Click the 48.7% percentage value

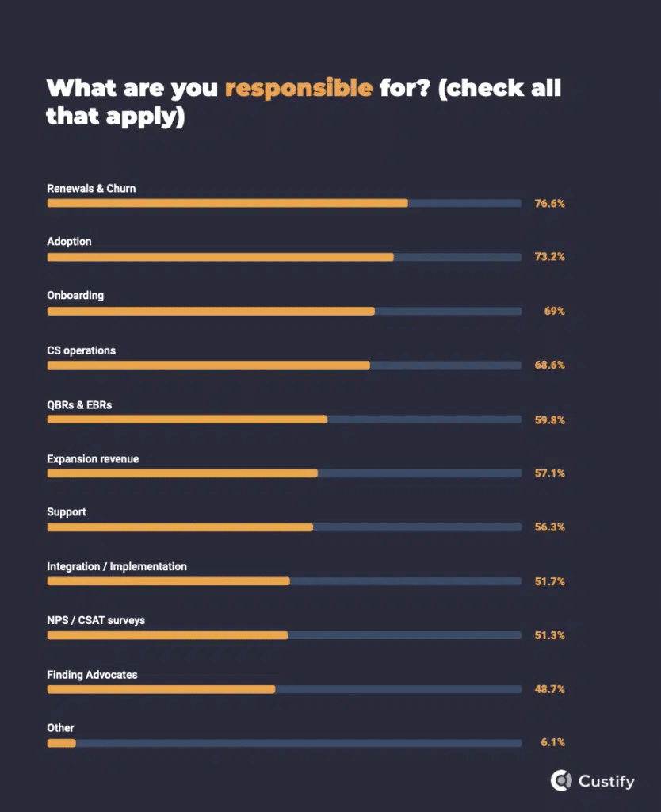549,689
